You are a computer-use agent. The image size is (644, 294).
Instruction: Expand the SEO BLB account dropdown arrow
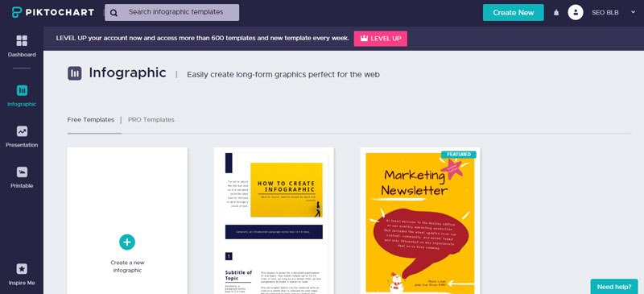point(633,12)
